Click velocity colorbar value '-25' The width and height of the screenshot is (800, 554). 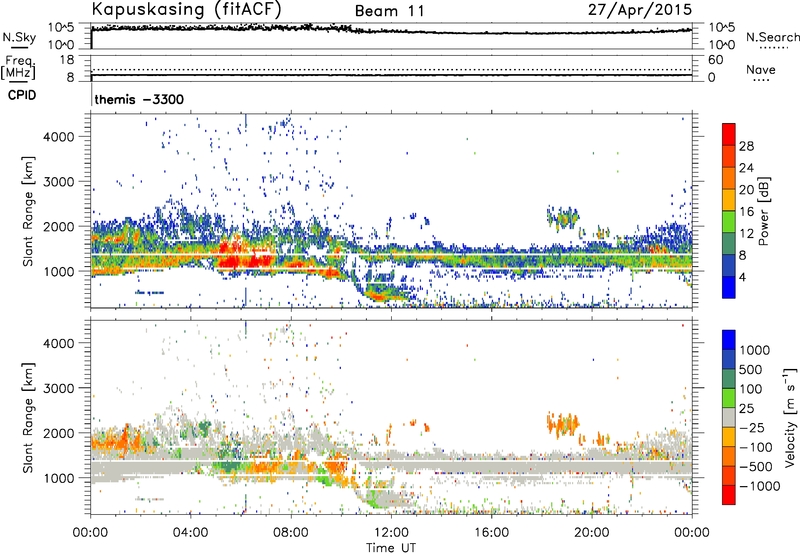(752, 427)
